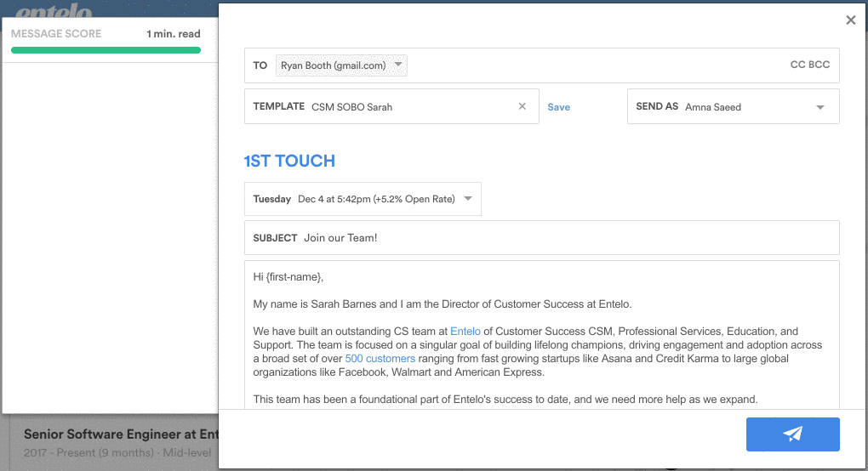The width and height of the screenshot is (868, 471).
Task: Click the message score progress bar
Action: tap(106, 50)
